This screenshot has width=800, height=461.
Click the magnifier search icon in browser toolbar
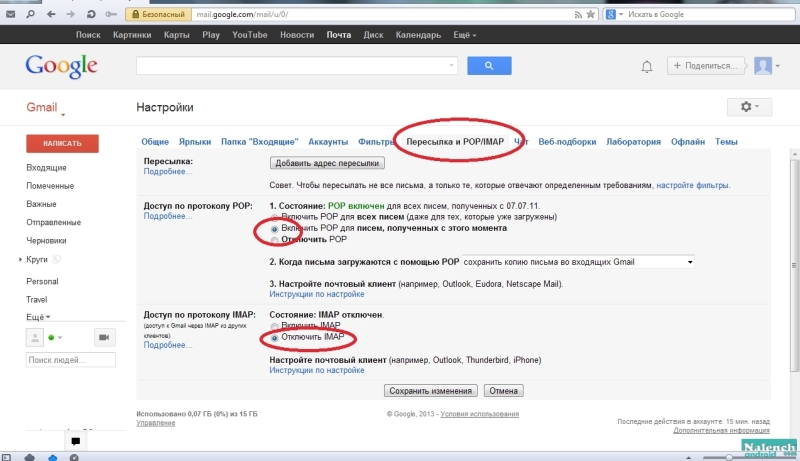pyautogui.click(x=31, y=14)
